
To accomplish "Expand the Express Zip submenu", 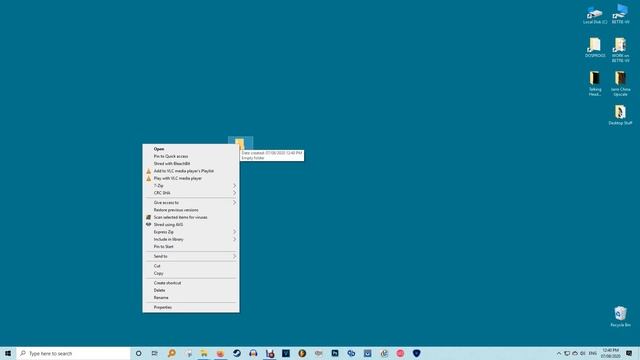I will [191, 232].
